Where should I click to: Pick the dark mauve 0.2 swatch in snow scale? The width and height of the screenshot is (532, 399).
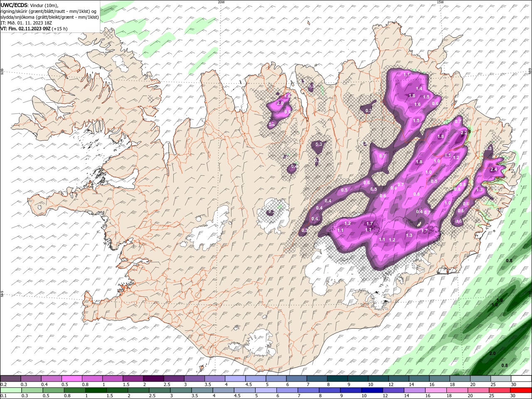click(x=10, y=379)
